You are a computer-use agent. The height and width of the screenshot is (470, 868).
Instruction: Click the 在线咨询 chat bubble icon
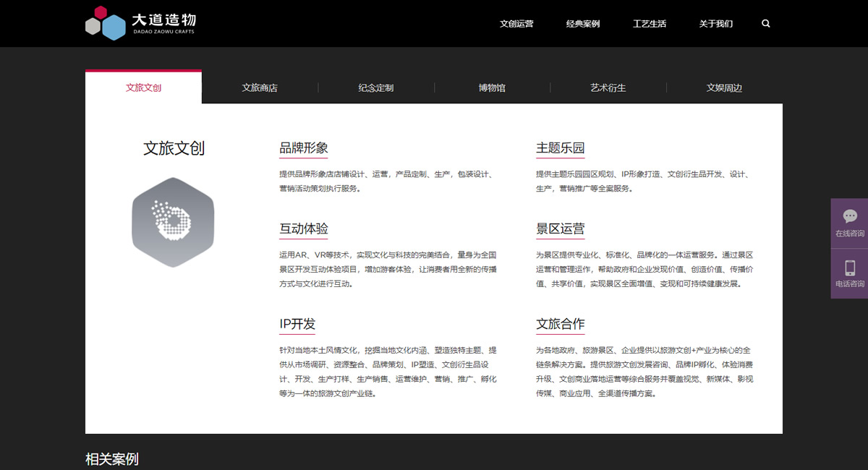click(x=850, y=216)
